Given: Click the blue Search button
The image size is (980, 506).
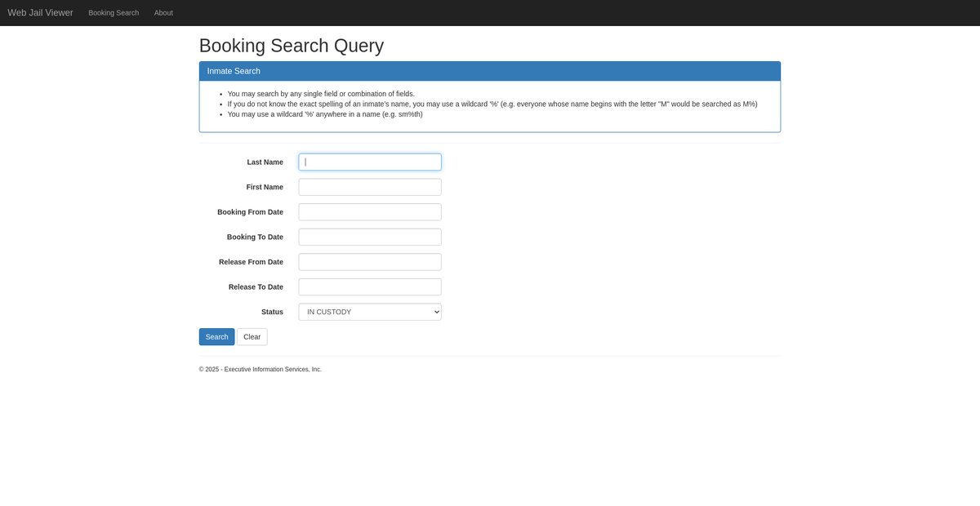Looking at the screenshot, I should [x=216, y=337].
